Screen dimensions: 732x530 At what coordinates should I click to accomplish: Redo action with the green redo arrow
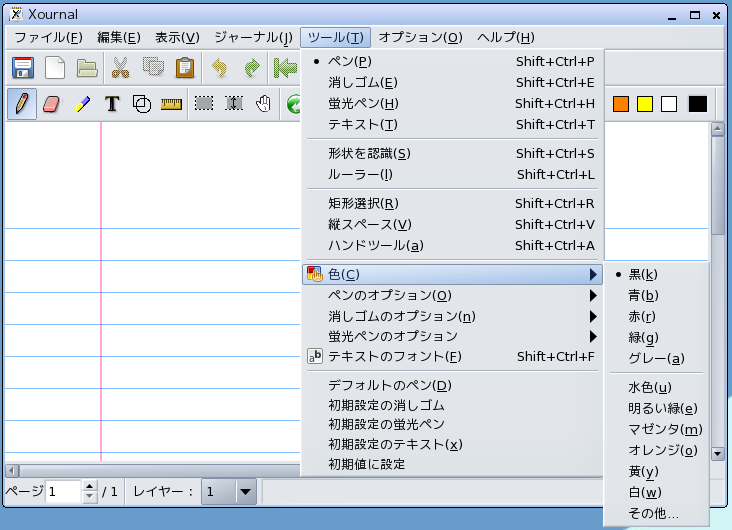252,68
